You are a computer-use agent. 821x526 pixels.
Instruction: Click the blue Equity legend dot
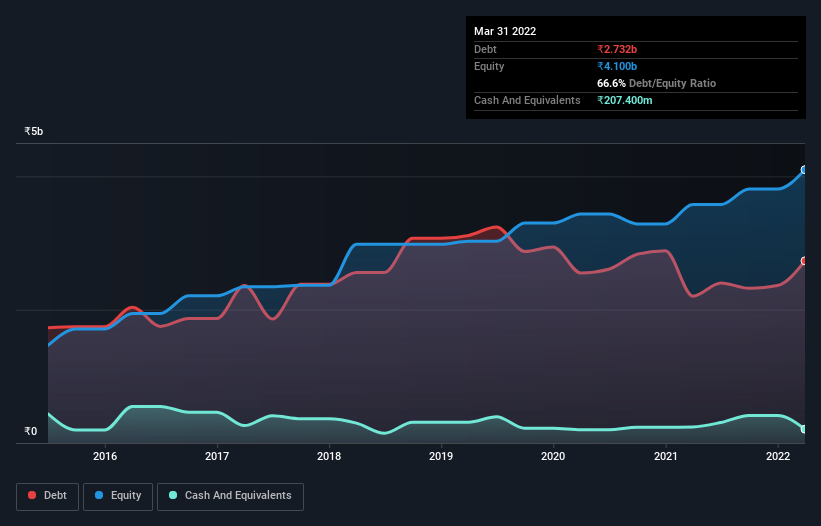99,495
